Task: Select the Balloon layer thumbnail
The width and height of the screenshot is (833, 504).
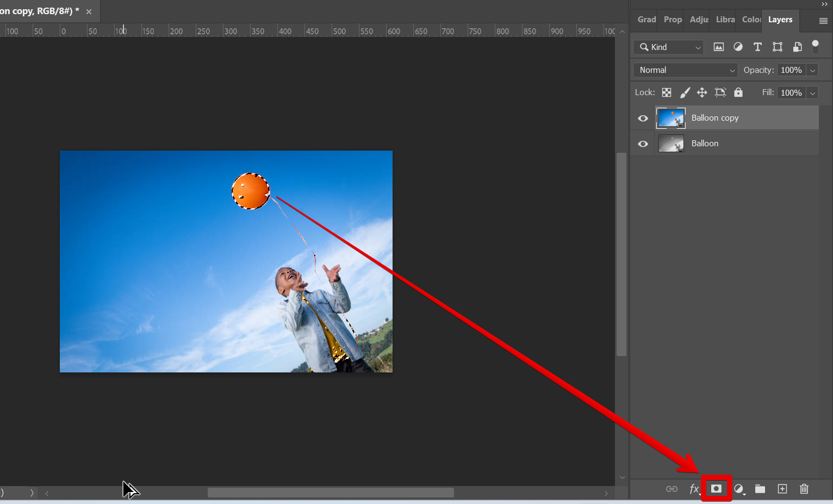Action: click(671, 144)
